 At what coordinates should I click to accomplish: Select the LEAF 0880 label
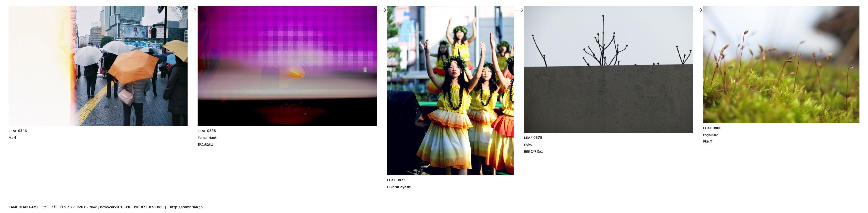pos(712,128)
